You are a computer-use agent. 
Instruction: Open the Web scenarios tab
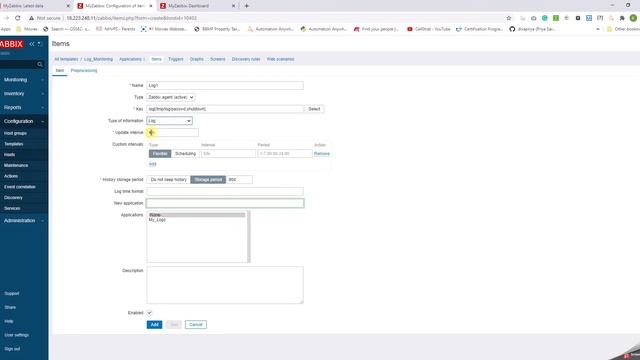coord(280,59)
